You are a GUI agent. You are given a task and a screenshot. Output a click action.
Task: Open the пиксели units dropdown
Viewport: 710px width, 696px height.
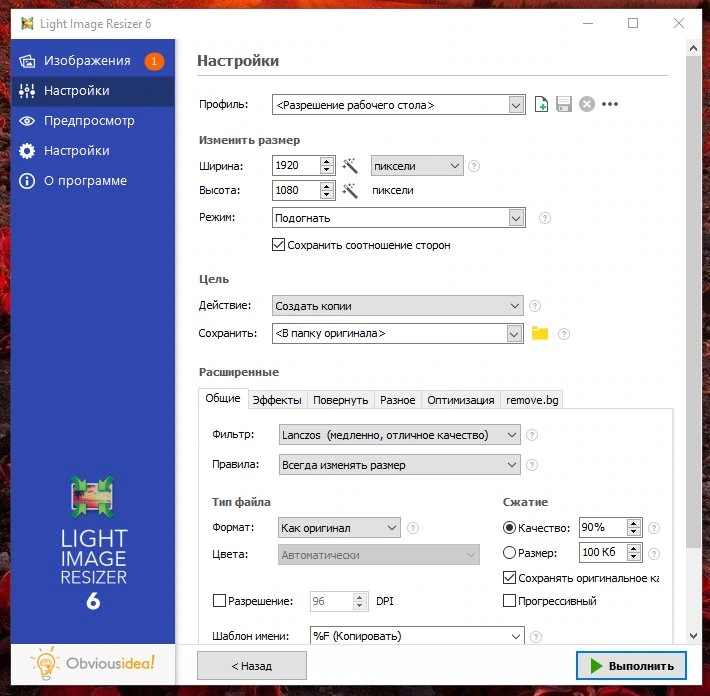pyautogui.click(x=417, y=166)
